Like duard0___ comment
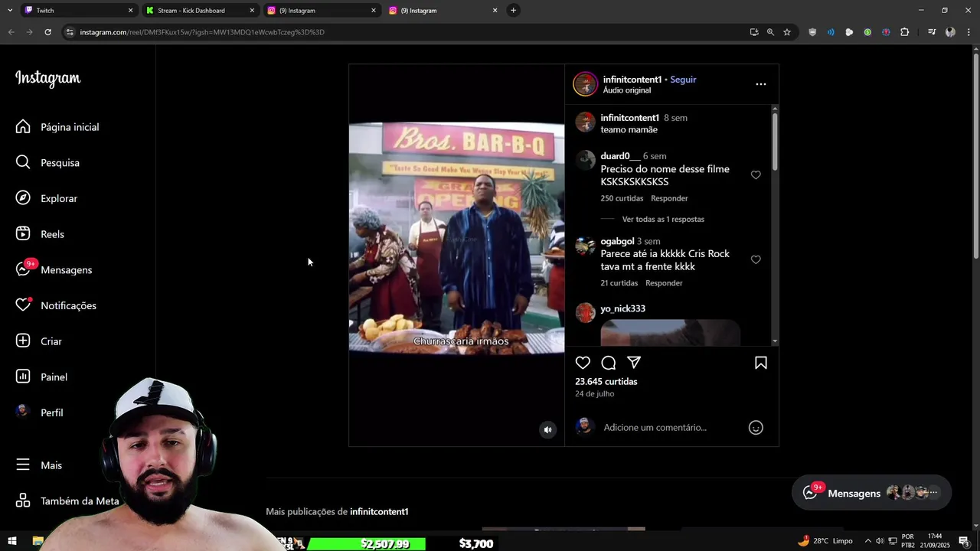Viewport: 980px width, 551px height. pyautogui.click(x=756, y=175)
